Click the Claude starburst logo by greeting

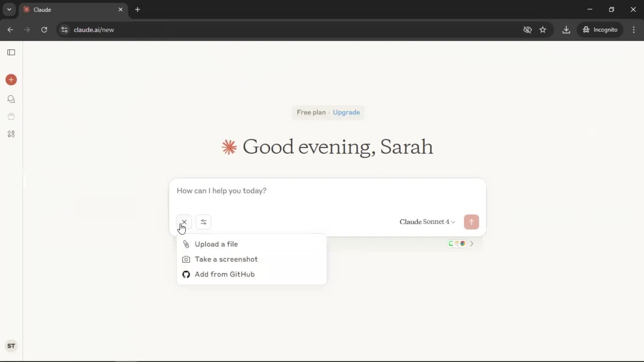229,147
